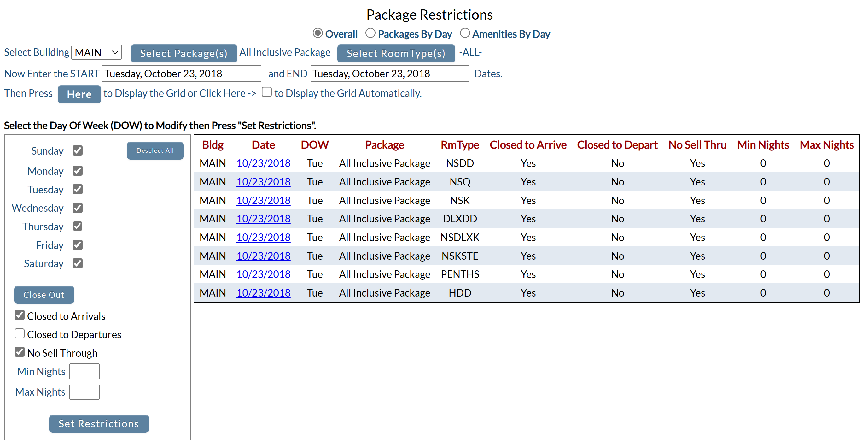Click the Min Nights input box
The width and height of the screenshot is (868, 447).
pyautogui.click(x=84, y=371)
